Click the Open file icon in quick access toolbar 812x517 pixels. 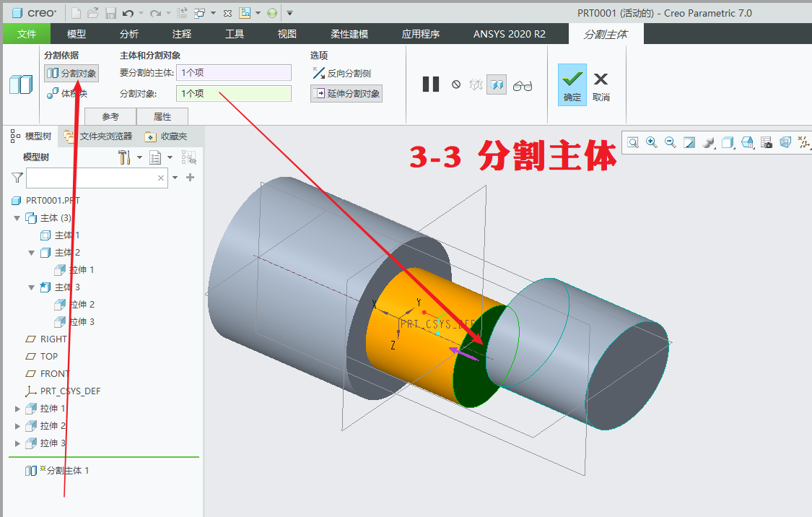click(93, 13)
